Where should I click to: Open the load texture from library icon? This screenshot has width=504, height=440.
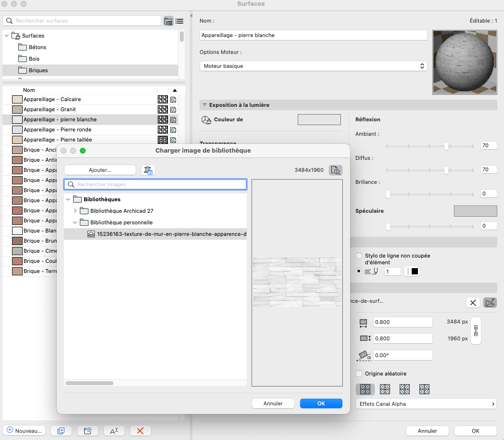490,303
